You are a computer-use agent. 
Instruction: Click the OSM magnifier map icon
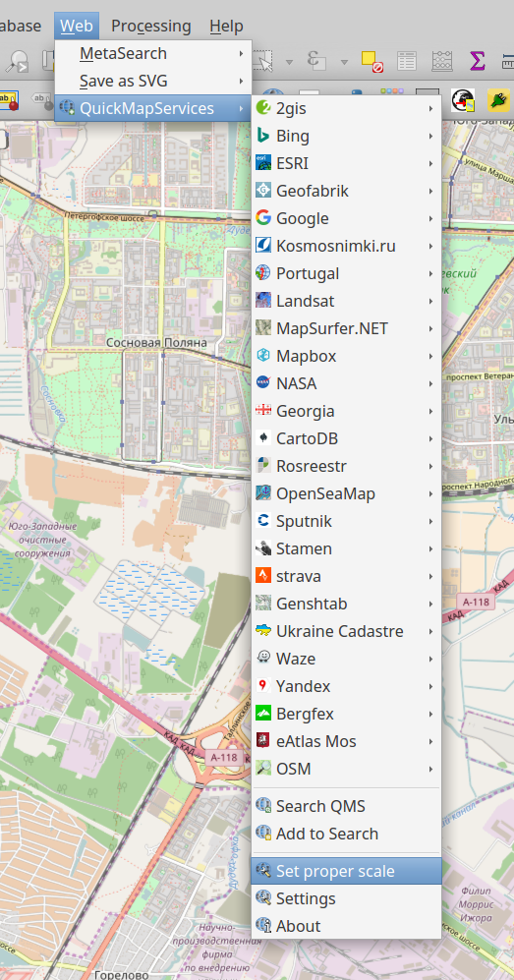(263, 768)
